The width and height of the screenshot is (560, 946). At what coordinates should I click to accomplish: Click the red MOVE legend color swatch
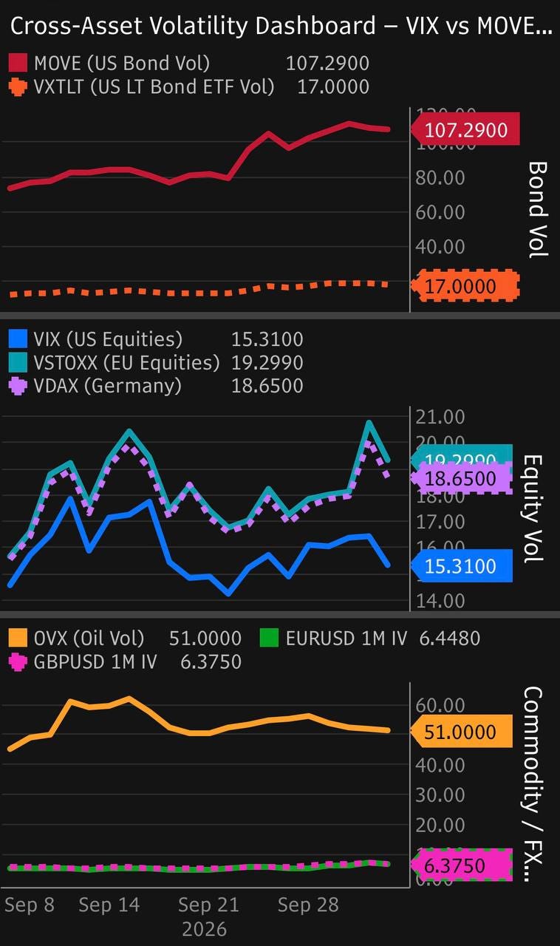tap(19, 64)
